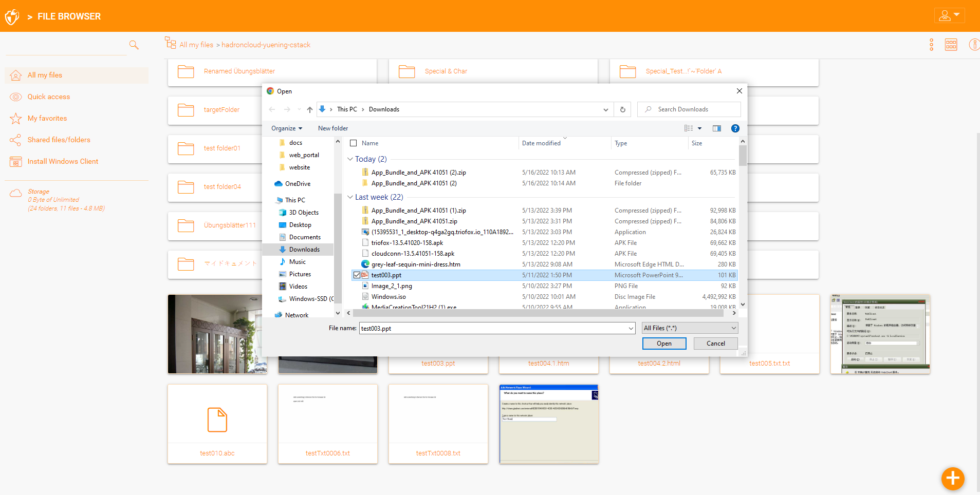Screen dimensions: 980x495
Task: Click the Back arrow in Open dialog
Action: point(272,109)
